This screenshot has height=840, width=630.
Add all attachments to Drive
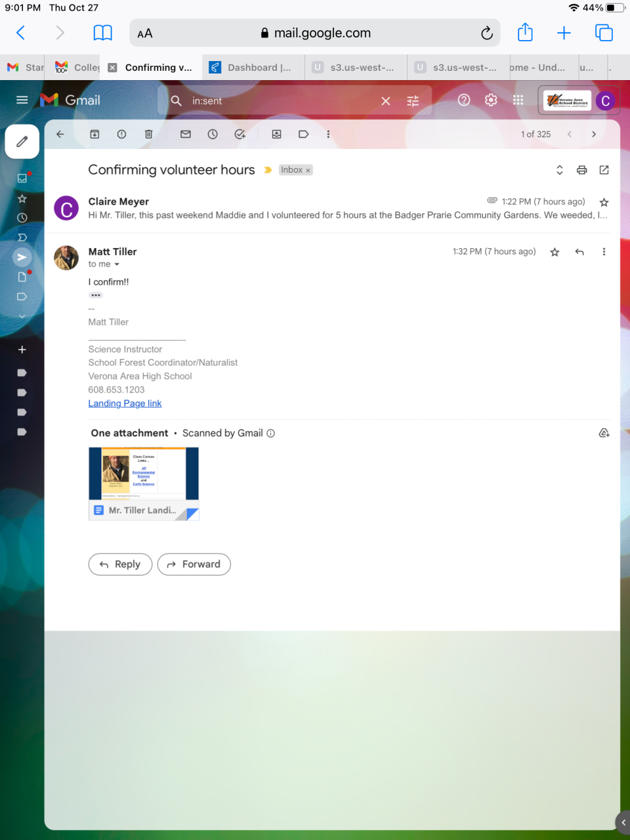click(x=604, y=433)
